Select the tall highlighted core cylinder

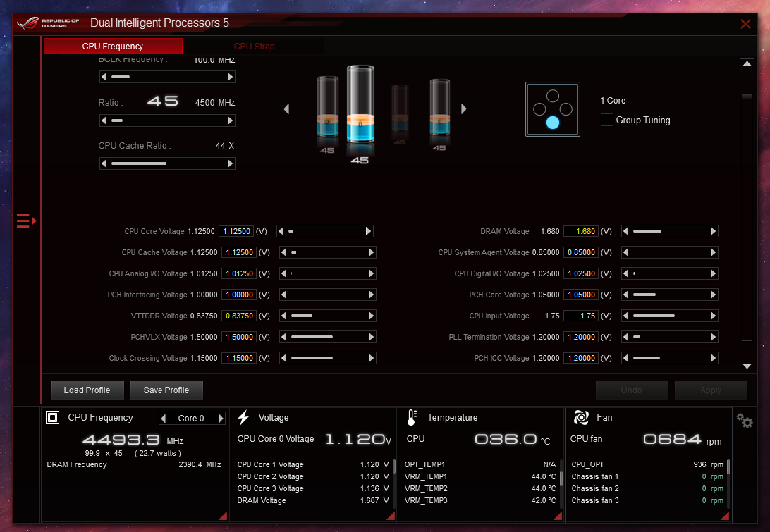(x=360, y=104)
